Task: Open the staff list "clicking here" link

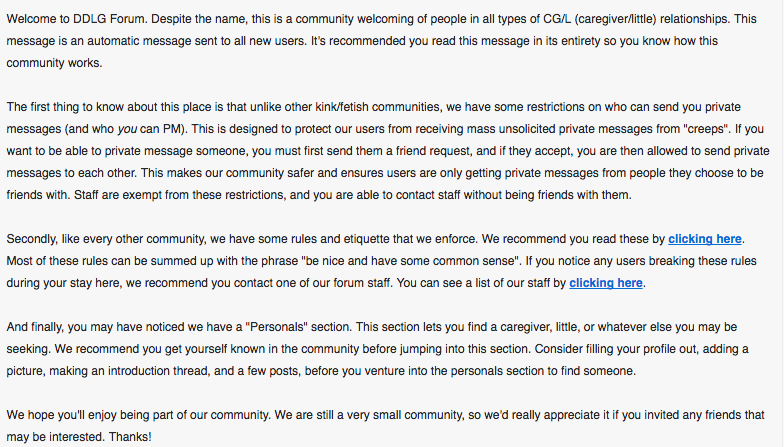Action: coord(606,283)
